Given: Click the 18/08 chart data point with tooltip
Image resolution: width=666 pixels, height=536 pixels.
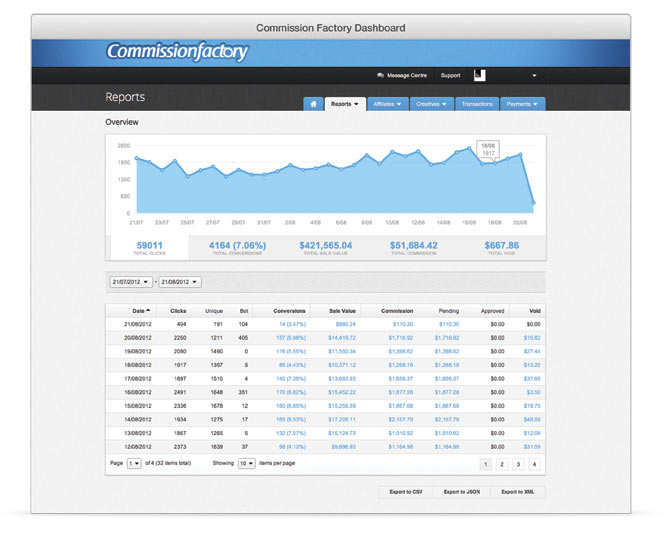Looking at the screenshot, I should 494,163.
